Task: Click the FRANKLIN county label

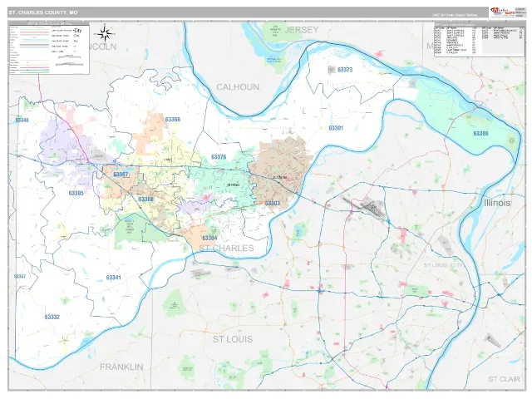Action: coord(121,367)
